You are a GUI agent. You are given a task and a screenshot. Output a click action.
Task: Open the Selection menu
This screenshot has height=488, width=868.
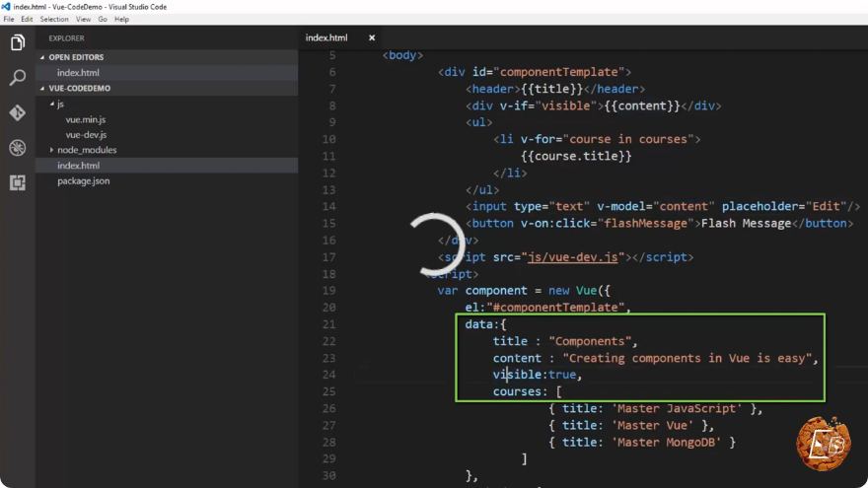pos(54,19)
